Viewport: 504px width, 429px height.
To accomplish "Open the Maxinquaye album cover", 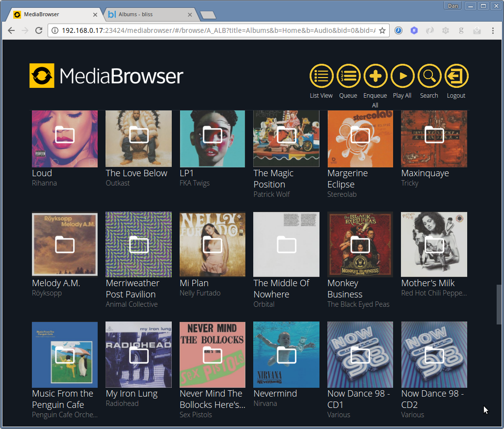I will click(x=434, y=138).
